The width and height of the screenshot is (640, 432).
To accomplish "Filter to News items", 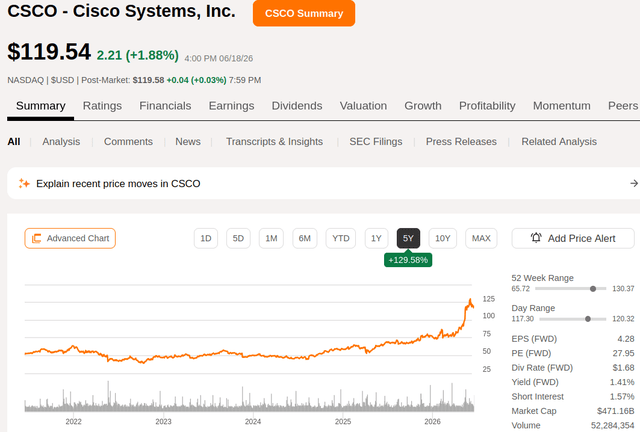I will [188, 142].
